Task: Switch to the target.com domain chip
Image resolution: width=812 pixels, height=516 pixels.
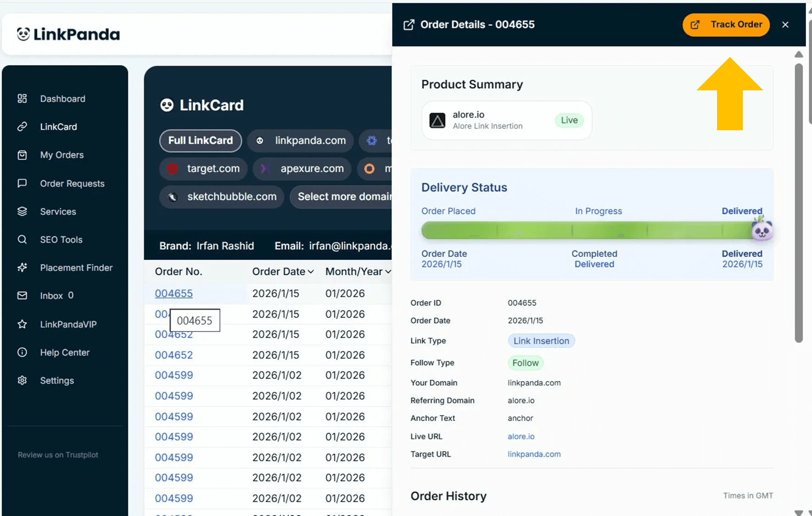Action: (x=203, y=169)
